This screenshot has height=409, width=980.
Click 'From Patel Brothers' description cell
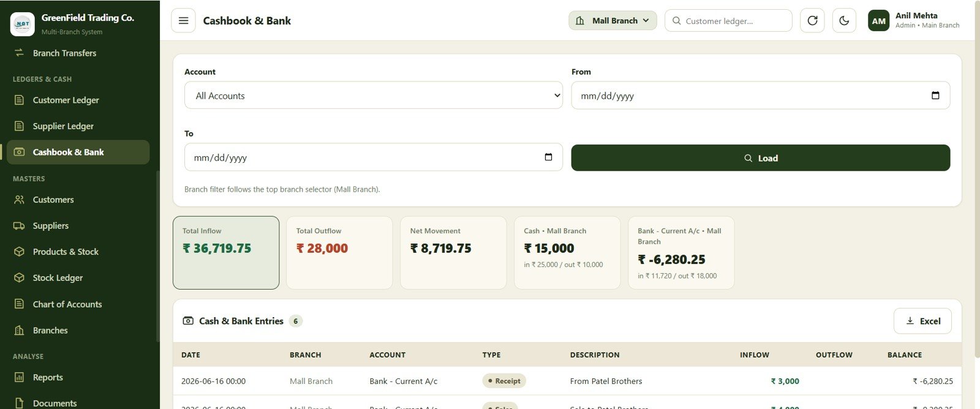coord(606,381)
